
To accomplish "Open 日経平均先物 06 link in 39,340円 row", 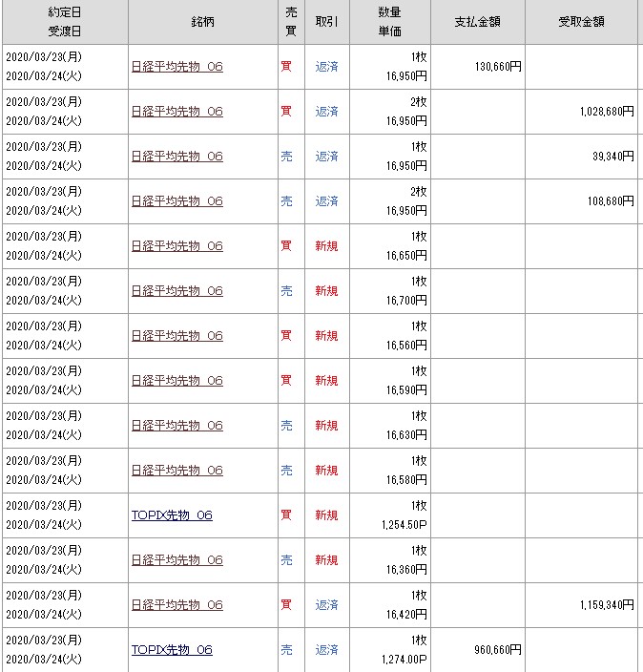I will 176,157.
